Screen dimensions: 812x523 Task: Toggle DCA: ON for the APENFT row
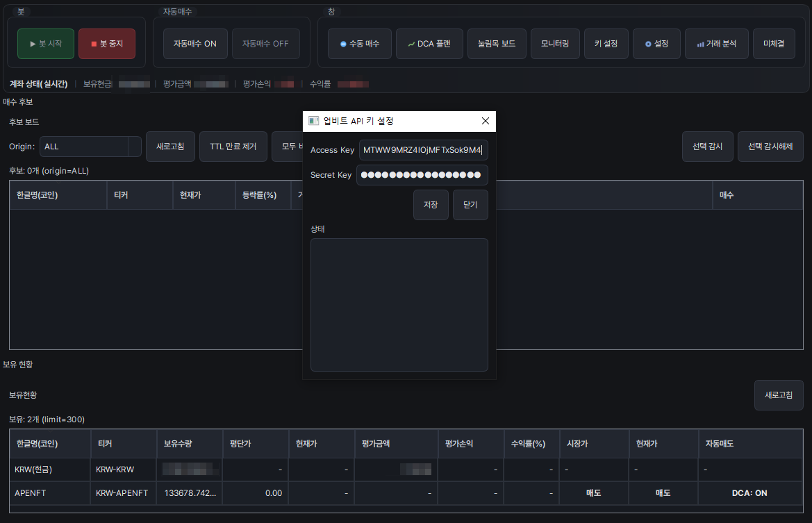pyautogui.click(x=749, y=492)
